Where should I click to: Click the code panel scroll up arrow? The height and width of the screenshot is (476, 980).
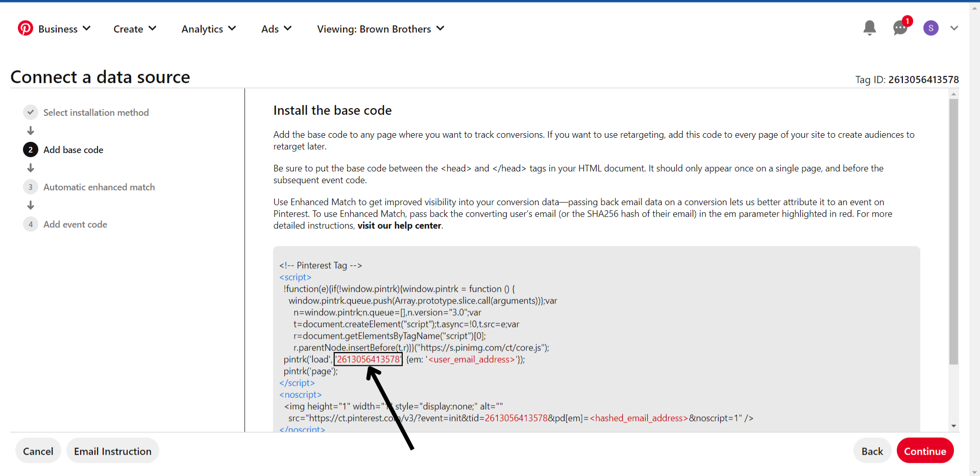pos(953,94)
